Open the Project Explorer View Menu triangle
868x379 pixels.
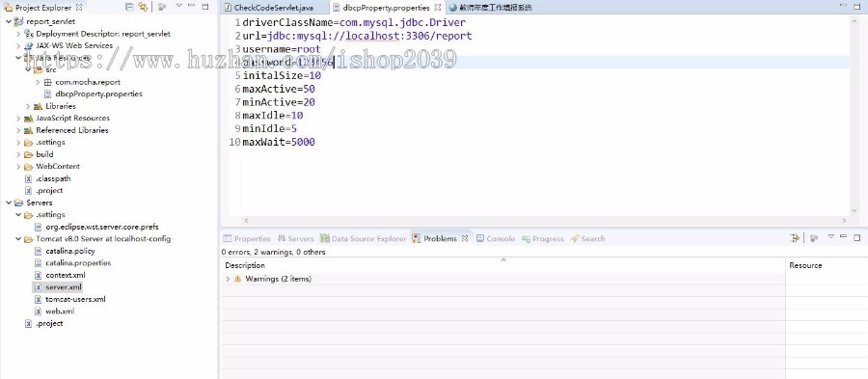(x=178, y=6)
